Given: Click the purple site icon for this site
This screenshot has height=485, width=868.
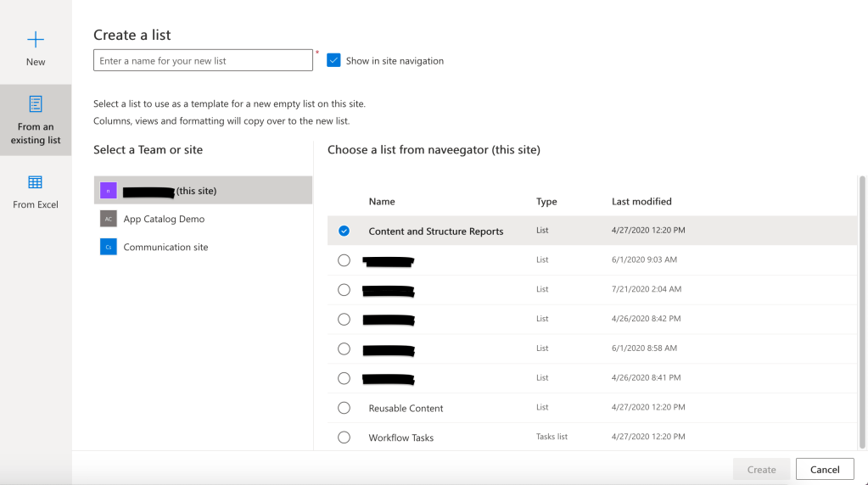Looking at the screenshot, I should click(108, 191).
